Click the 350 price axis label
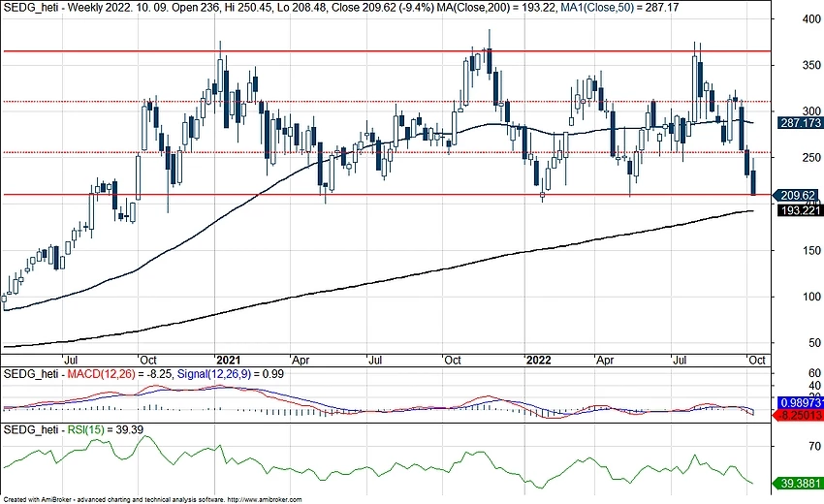This screenshot has height=504, width=824. pyautogui.click(x=811, y=65)
